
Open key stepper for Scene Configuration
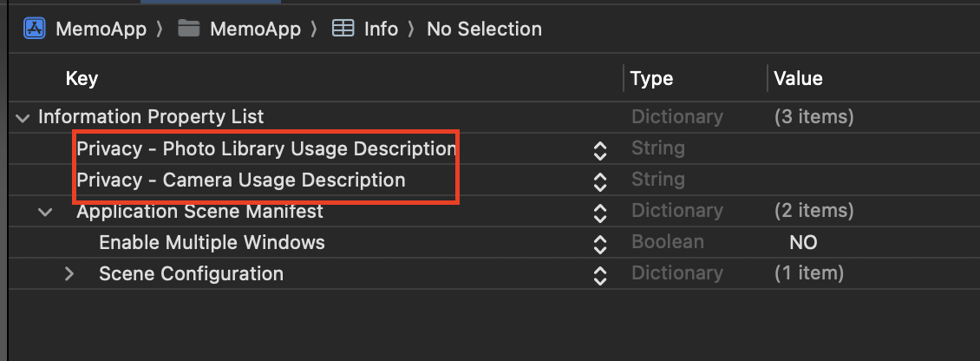coord(599,275)
